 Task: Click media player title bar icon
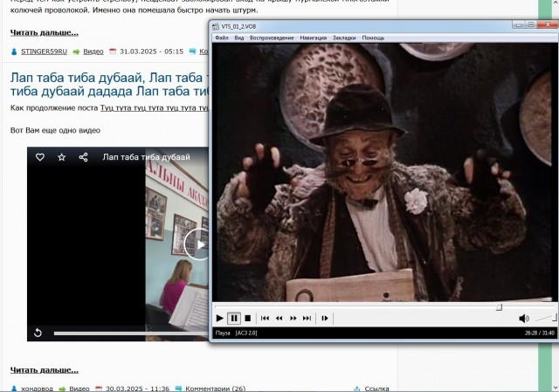pos(216,26)
